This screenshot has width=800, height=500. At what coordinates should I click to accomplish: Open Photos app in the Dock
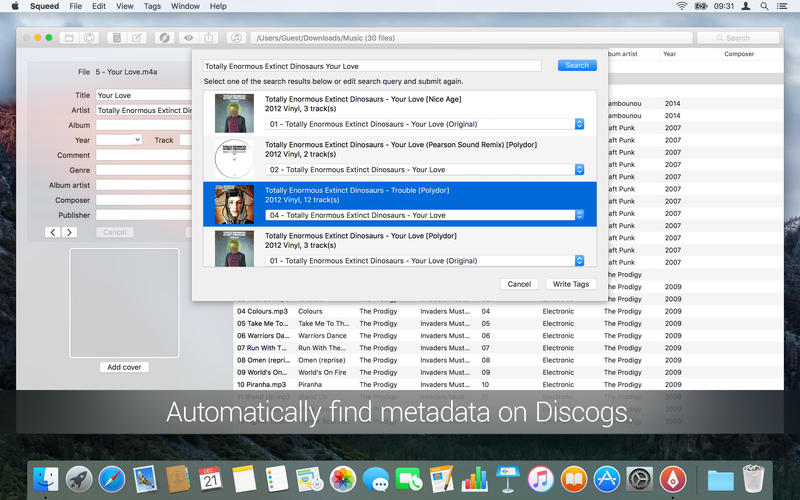click(343, 480)
